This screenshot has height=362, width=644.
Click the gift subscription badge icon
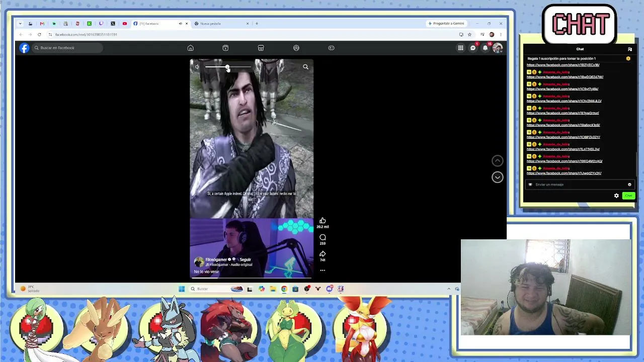coord(628,59)
